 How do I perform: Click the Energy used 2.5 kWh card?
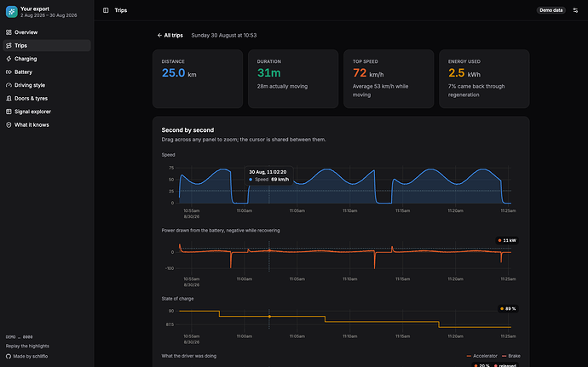coord(484,78)
